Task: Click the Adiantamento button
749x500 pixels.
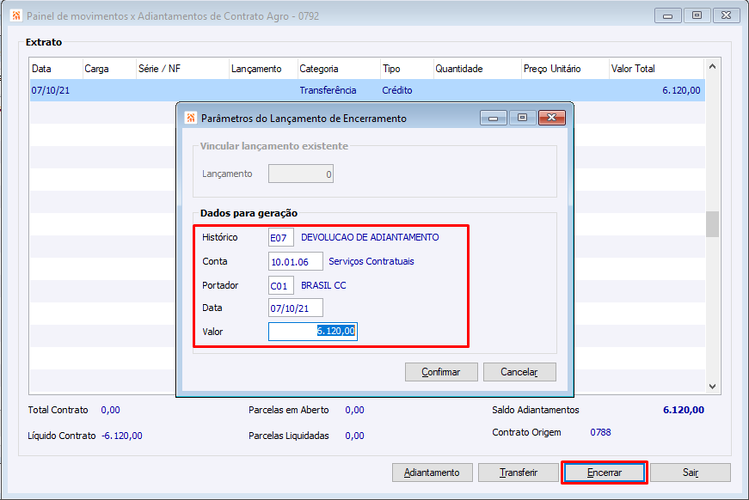Action: 432,473
